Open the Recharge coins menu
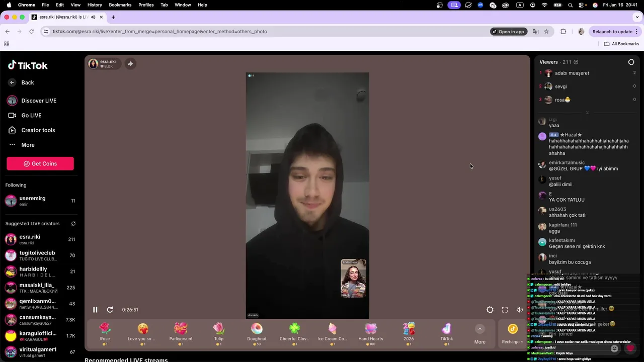 click(512, 334)
